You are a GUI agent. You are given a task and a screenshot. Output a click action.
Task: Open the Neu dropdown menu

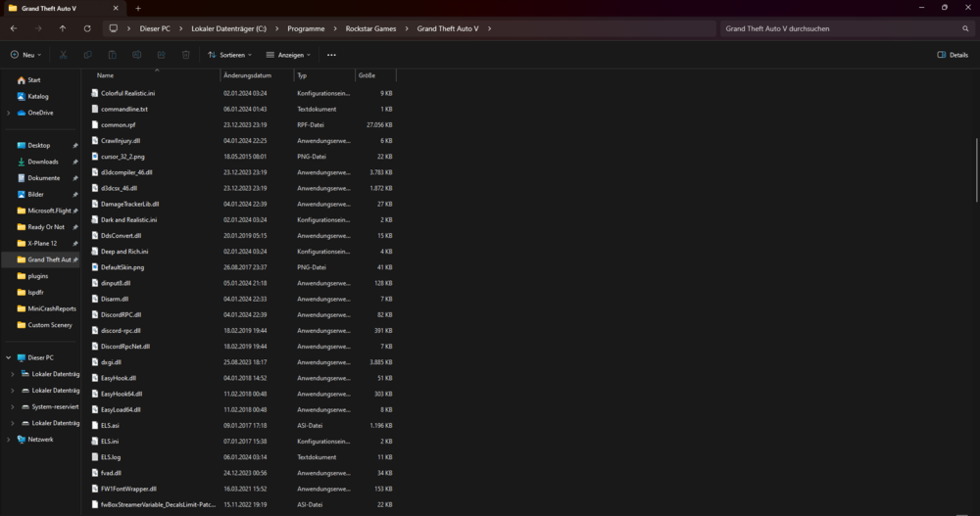point(25,55)
